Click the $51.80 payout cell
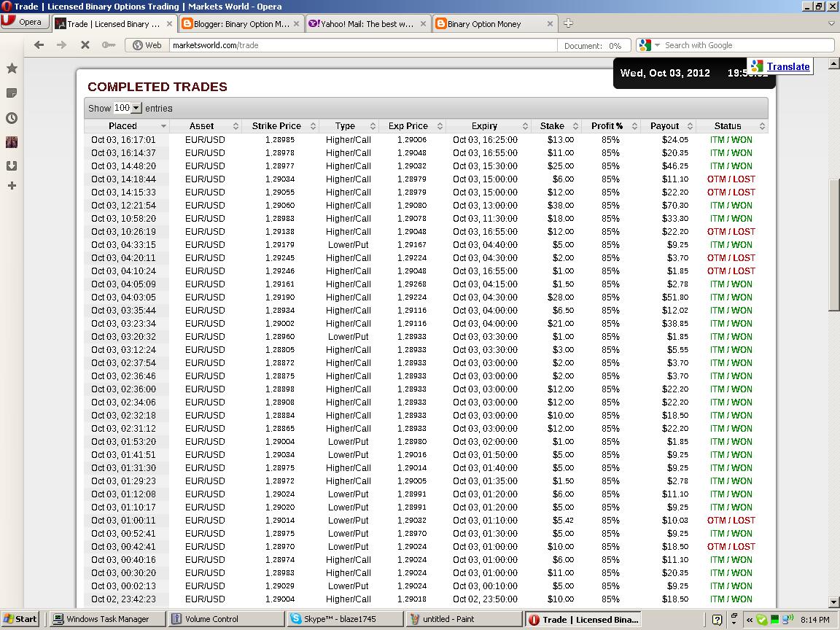Viewport: 840px width, 630px height. coord(675,297)
